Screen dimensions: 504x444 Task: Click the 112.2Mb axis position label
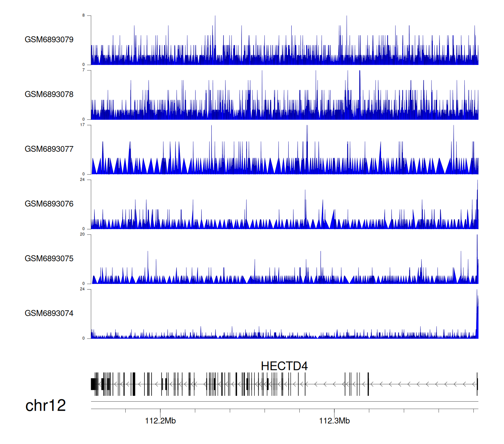click(x=160, y=421)
